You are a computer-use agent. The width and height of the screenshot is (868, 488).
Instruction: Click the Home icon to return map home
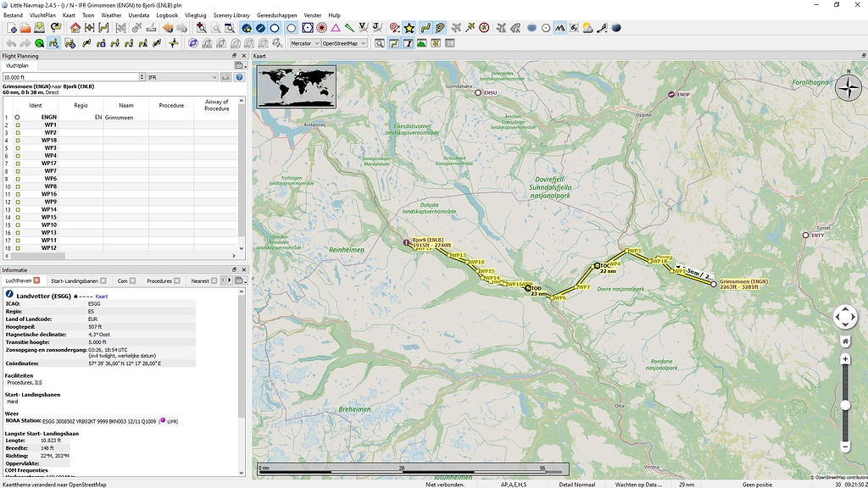(x=77, y=28)
